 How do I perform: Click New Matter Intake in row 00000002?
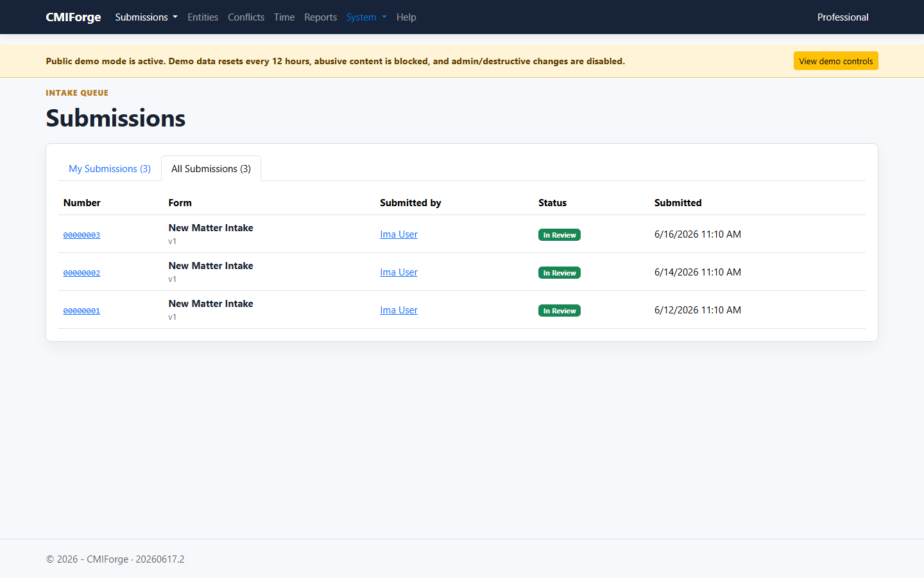click(210, 266)
